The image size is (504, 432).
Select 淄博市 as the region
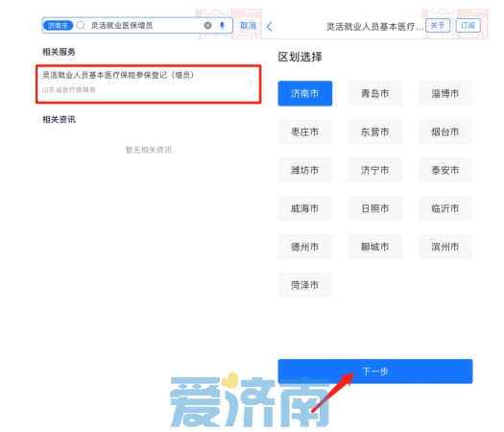pyautogui.click(x=445, y=93)
